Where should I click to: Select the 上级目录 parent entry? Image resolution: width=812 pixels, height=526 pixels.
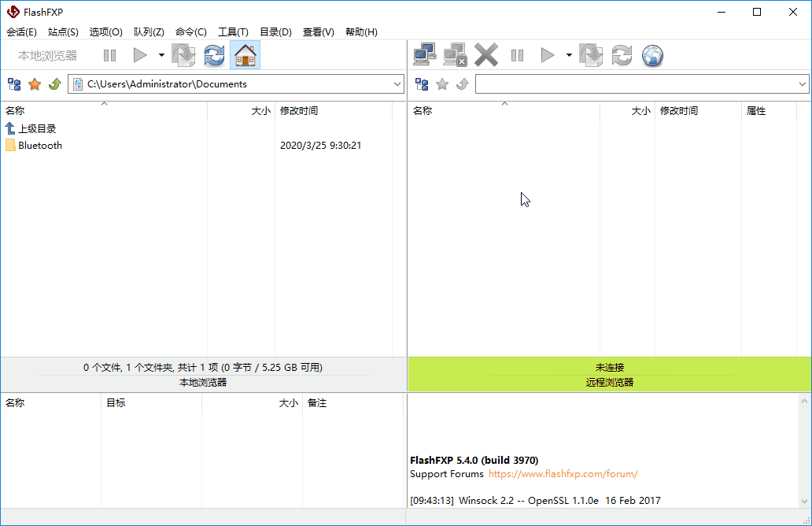(31, 128)
